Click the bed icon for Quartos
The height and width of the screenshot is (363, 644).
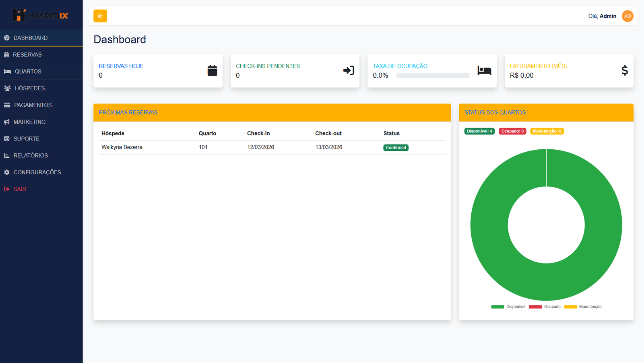pos(7,71)
